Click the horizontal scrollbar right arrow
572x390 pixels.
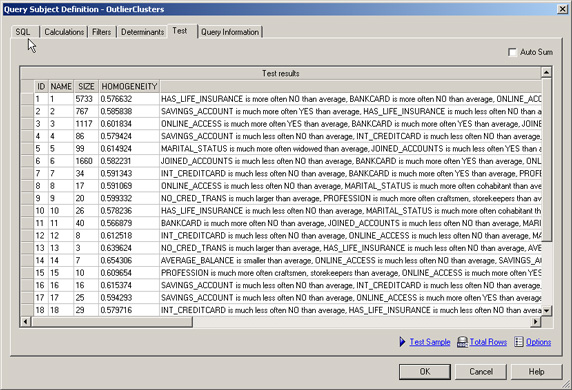coord(536,321)
